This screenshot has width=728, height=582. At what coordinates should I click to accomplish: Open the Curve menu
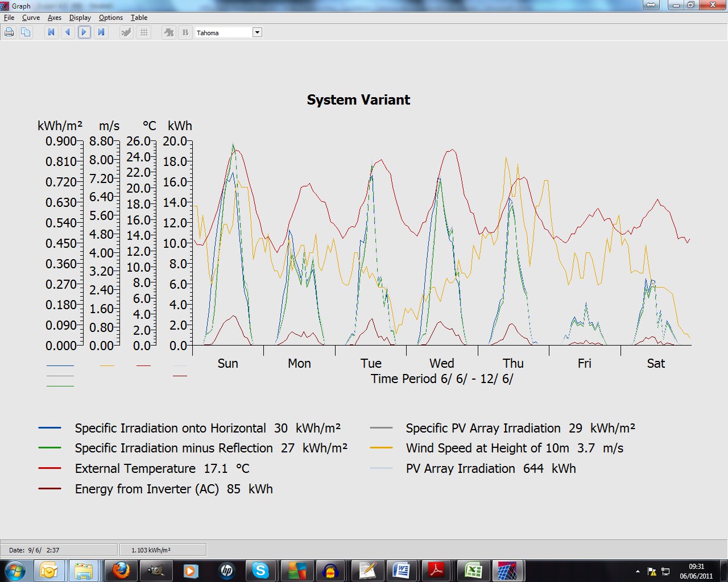pyautogui.click(x=31, y=18)
